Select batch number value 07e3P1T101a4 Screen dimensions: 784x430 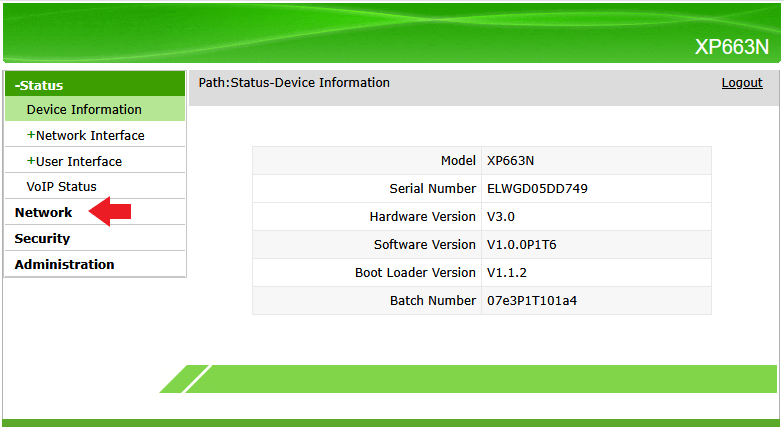[532, 300]
